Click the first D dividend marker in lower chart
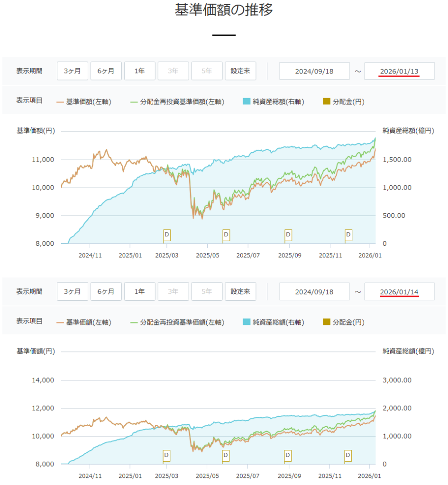448x485 pixels. tap(166, 455)
